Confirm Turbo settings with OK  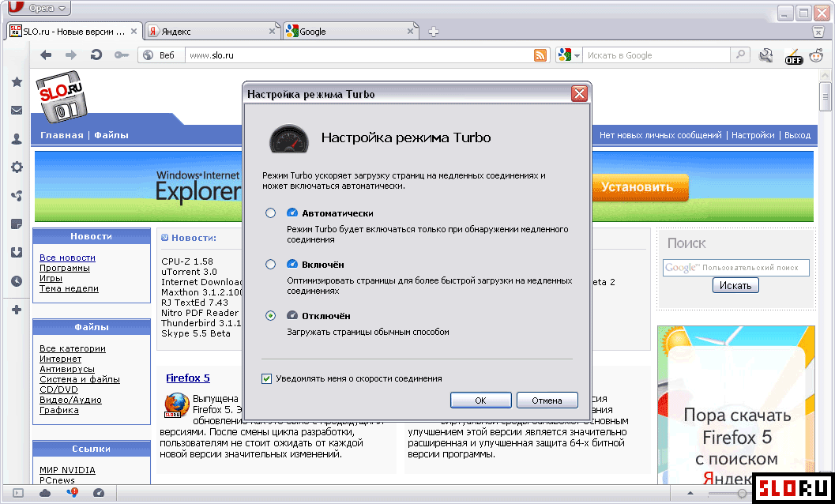(x=481, y=400)
